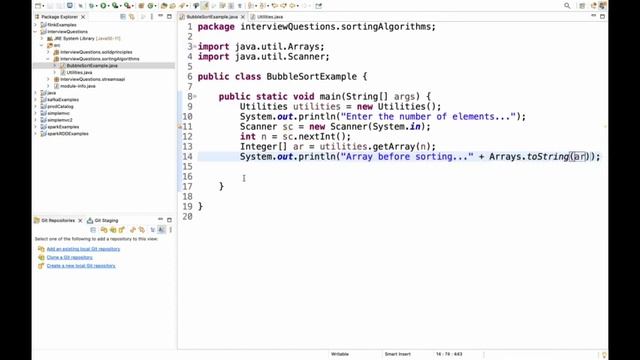Minimize the Package Explorer panel
640x360 pixels.
(160, 16)
